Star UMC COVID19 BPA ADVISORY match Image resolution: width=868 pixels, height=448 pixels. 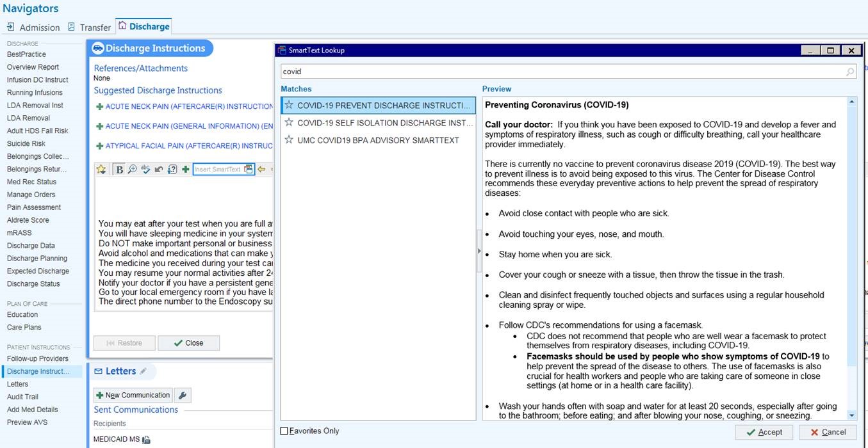click(289, 140)
